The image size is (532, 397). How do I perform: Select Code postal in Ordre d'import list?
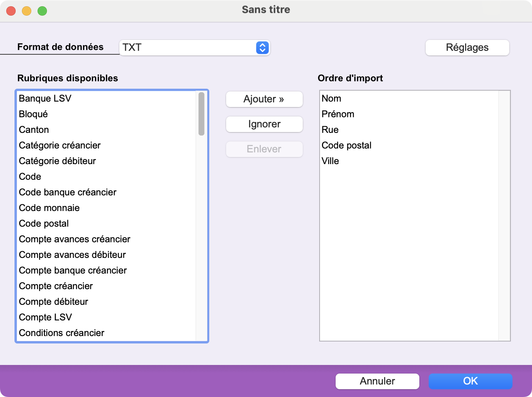409,145
